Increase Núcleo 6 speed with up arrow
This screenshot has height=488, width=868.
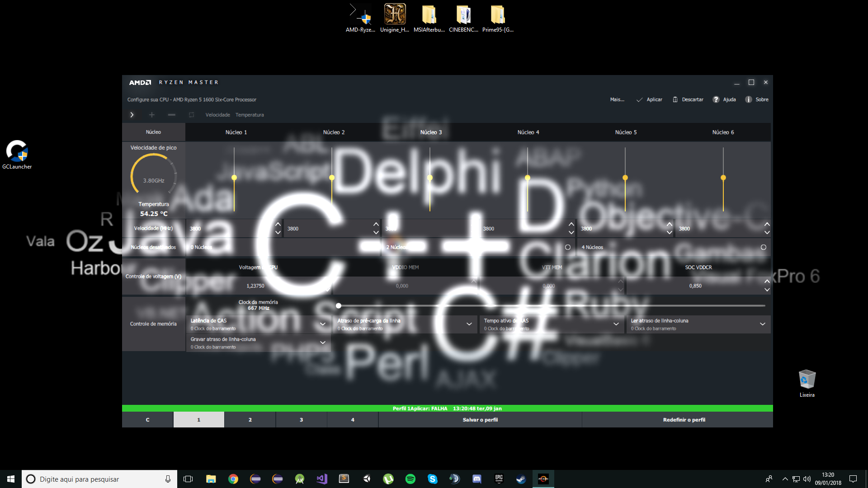pos(767,224)
